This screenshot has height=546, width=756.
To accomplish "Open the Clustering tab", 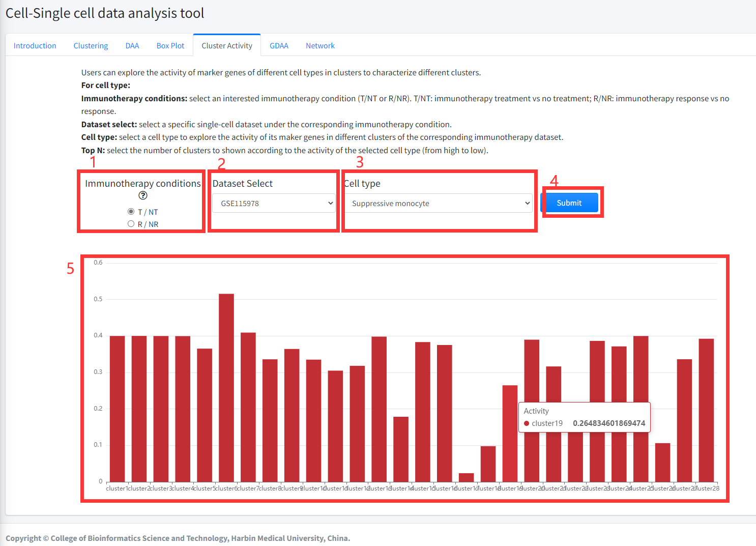I will (x=91, y=46).
